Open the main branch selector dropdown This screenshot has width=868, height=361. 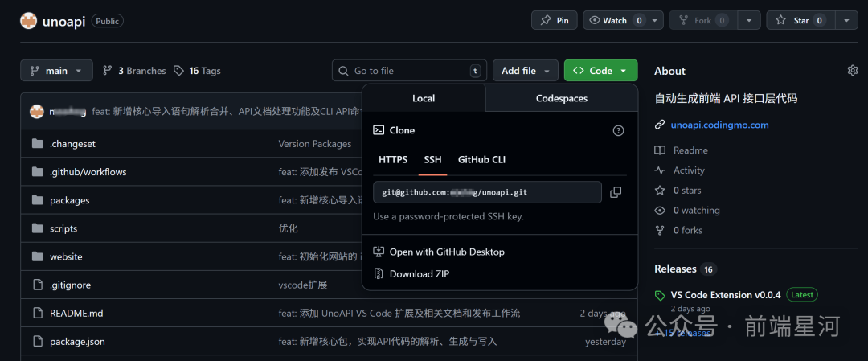[x=56, y=70]
